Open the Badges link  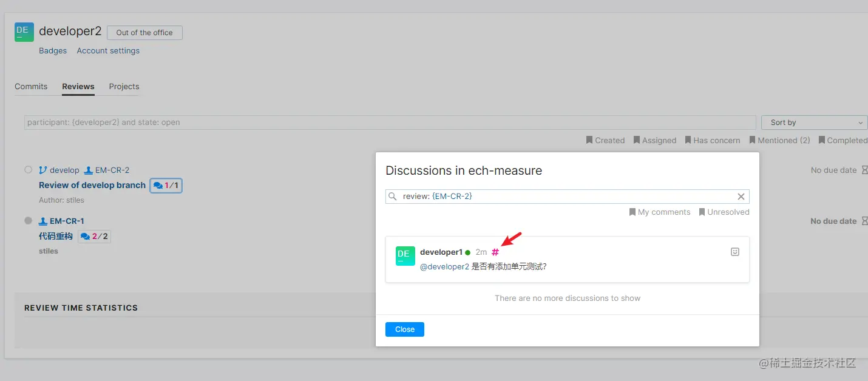[53, 51]
